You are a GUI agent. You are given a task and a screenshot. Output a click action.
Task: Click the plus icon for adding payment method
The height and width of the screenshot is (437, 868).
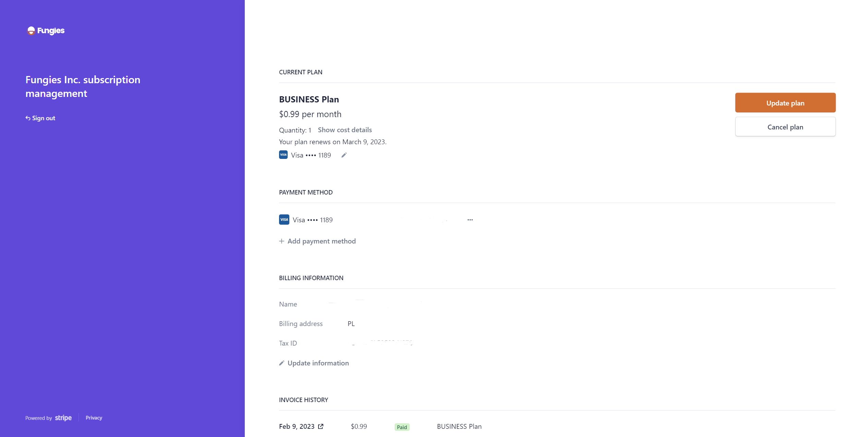[281, 241]
